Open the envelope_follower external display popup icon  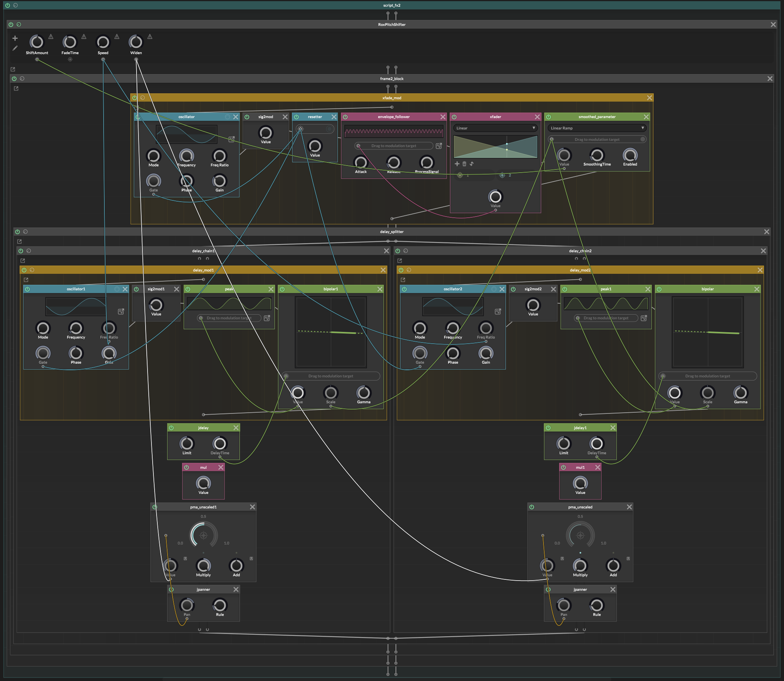(x=439, y=146)
